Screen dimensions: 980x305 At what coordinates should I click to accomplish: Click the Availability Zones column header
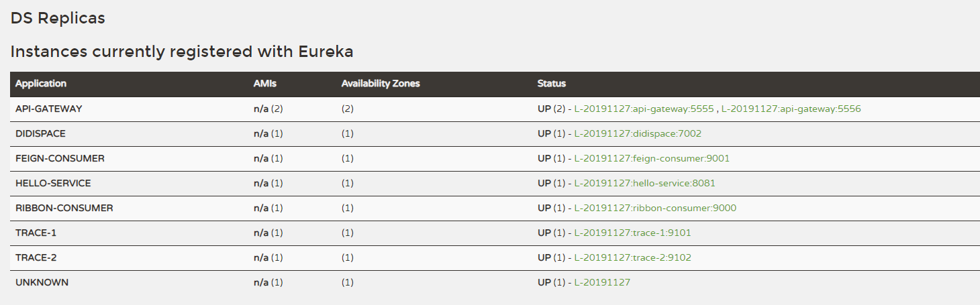(x=381, y=84)
